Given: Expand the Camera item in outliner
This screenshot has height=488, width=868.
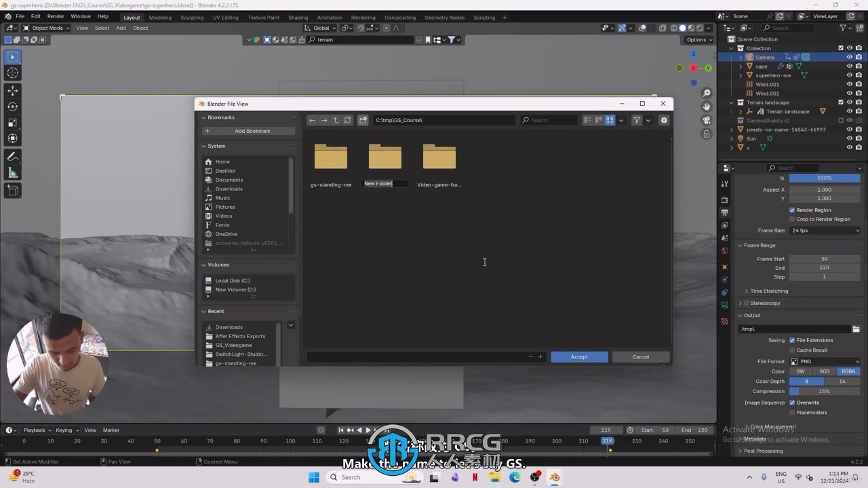Looking at the screenshot, I should coord(741,58).
